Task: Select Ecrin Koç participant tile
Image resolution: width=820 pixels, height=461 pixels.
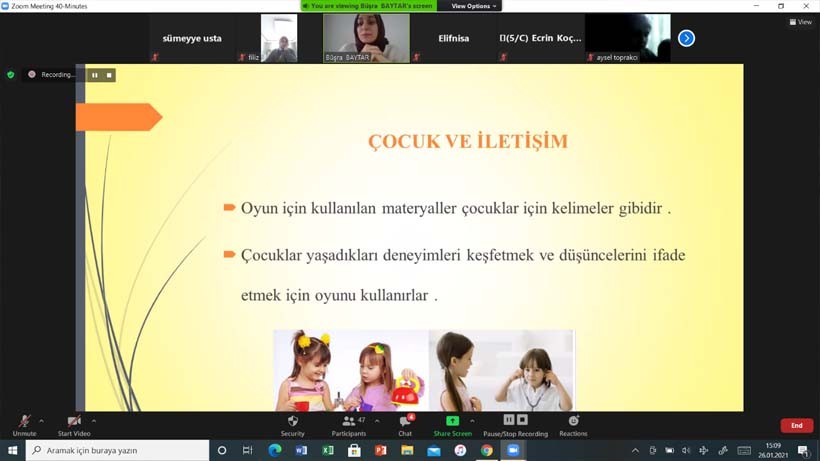Action: click(540, 38)
